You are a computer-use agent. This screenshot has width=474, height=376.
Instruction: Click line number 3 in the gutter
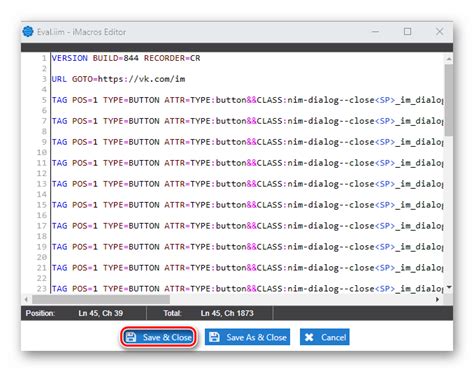tap(44, 79)
